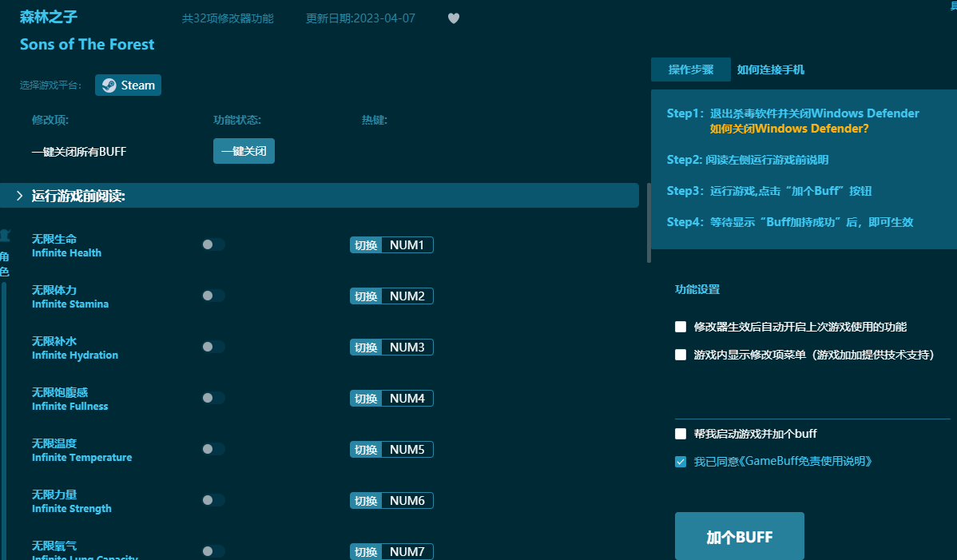Toggle Infinite Health switch on
Image resolution: width=957 pixels, height=560 pixels.
pyautogui.click(x=213, y=244)
